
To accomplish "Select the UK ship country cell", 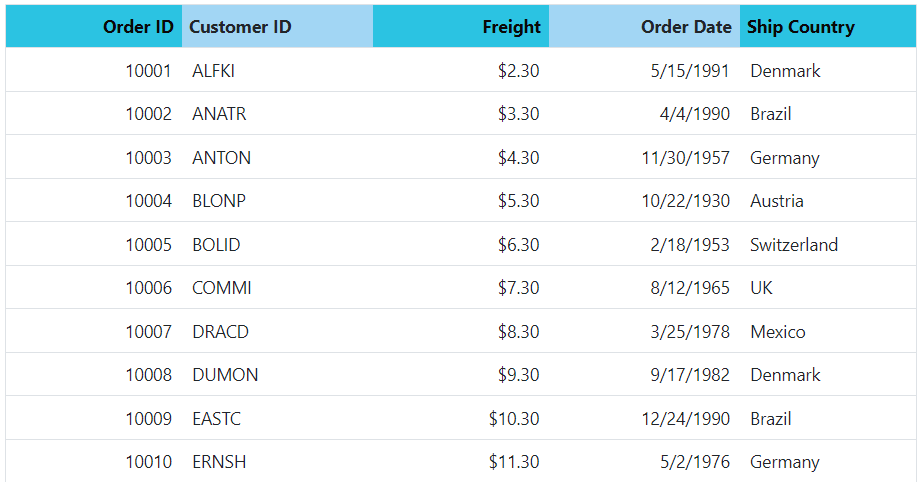I will point(828,287).
